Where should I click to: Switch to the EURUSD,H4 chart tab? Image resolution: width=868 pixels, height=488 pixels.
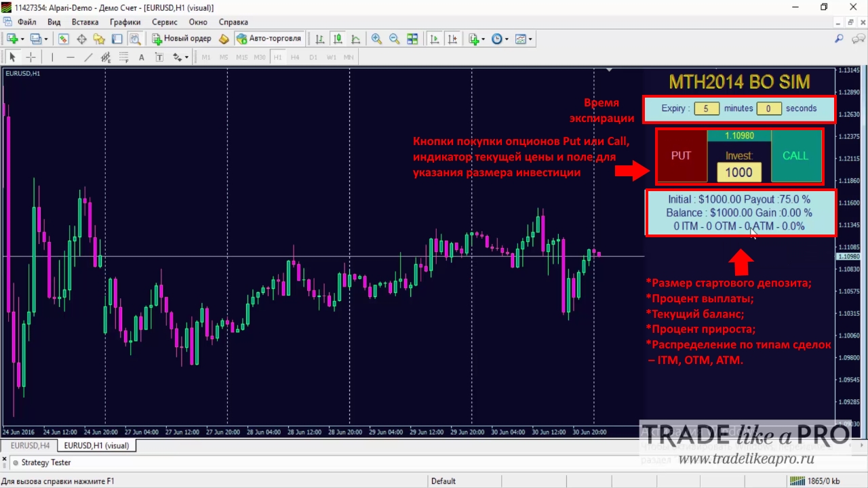(x=30, y=446)
